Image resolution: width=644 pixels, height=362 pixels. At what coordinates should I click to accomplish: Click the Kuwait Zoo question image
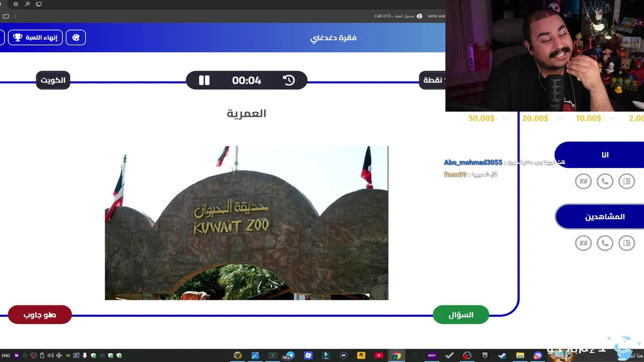point(247,223)
